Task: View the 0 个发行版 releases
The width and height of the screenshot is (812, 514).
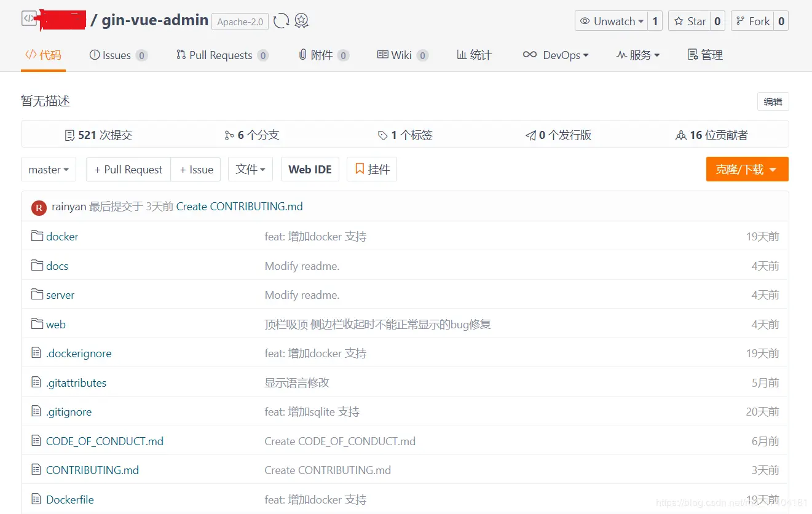Action: (x=558, y=135)
